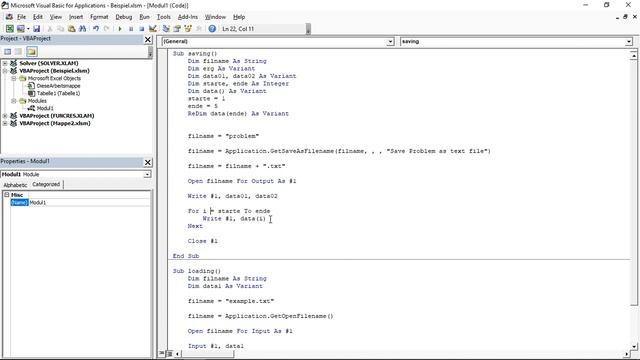Click the Insert UserForm toolbar icon
The image size is (640, 360).
[x=20, y=29]
